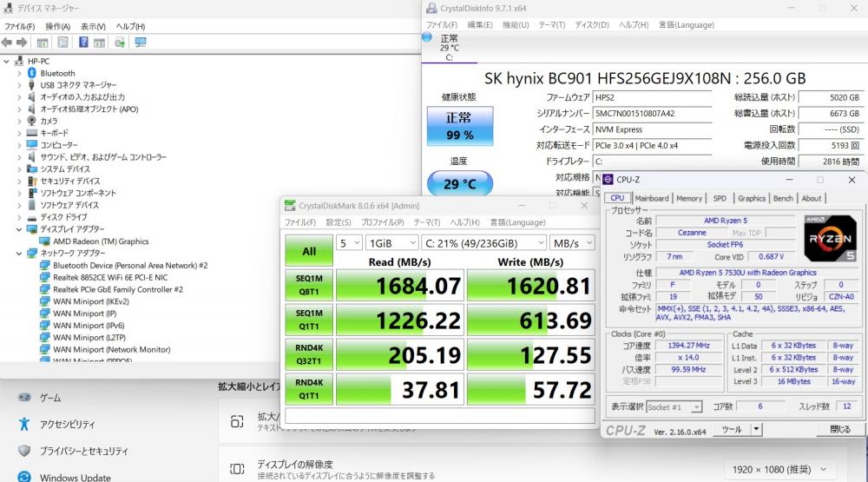
Task: Click the update driver icon in Device Manager toolbar
Action: point(120,42)
